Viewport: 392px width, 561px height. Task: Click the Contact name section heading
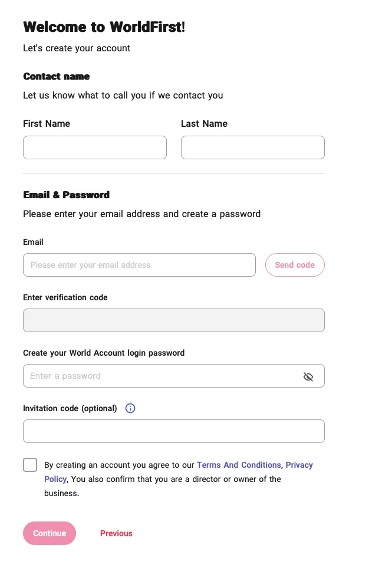(56, 76)
